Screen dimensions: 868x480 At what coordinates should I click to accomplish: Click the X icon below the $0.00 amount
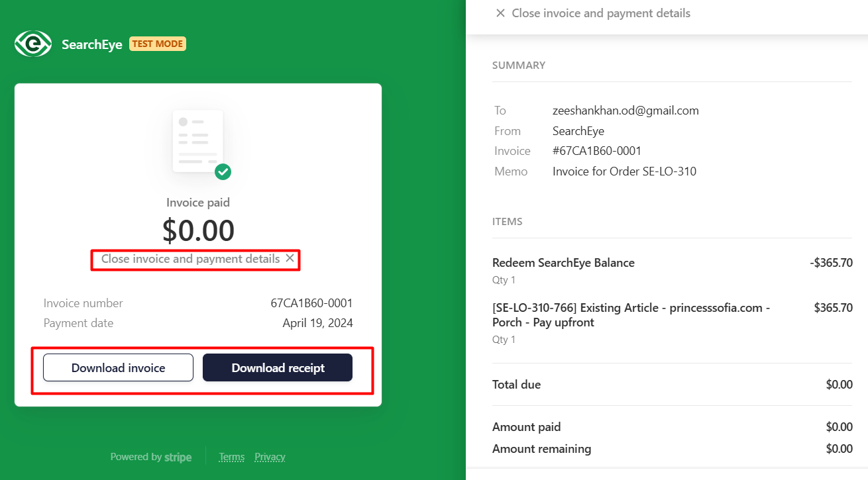point(290,259)
